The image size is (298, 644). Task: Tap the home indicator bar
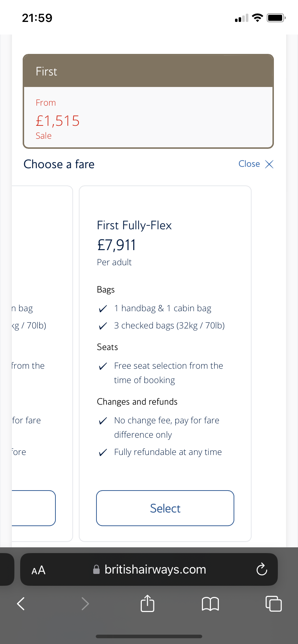pos(149,636)
